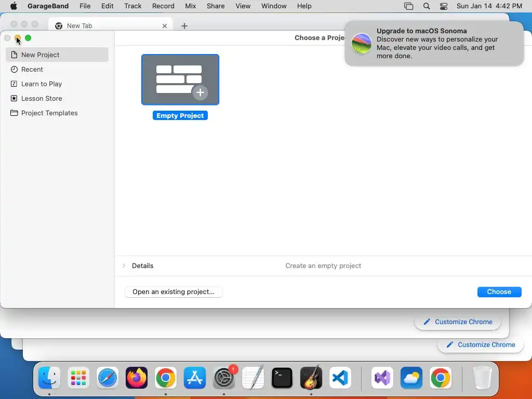Viewport: 532px width, 399px height.
Task: Click lower Customize Chrome button in back window
Action: click(481, 345)
